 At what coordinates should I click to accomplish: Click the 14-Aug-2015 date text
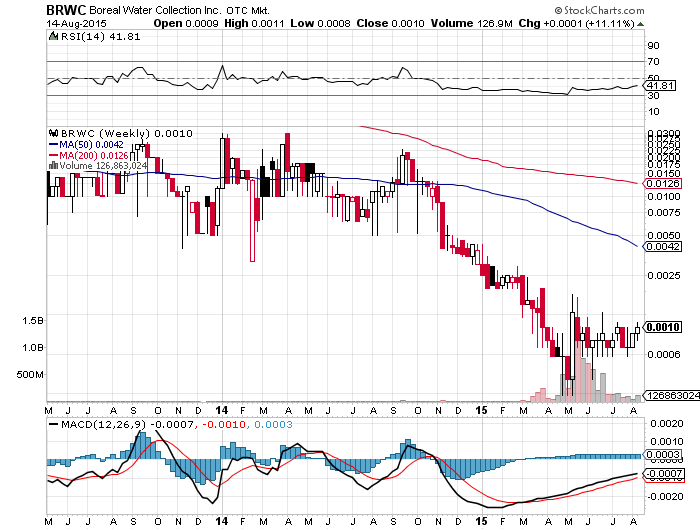tap(76, 24)
